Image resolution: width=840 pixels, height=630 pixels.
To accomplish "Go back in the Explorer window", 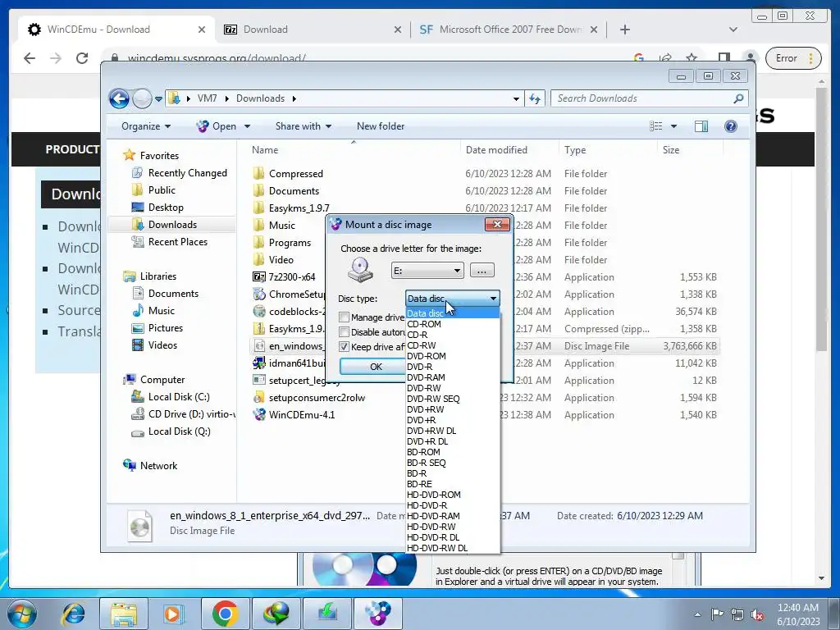I will click(x=119, y=98).
